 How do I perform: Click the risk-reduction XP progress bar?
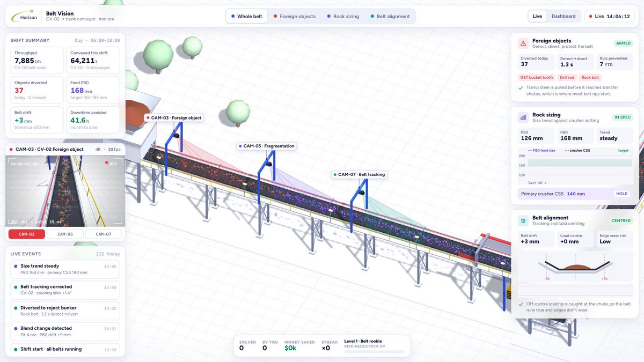click(374, 352)
